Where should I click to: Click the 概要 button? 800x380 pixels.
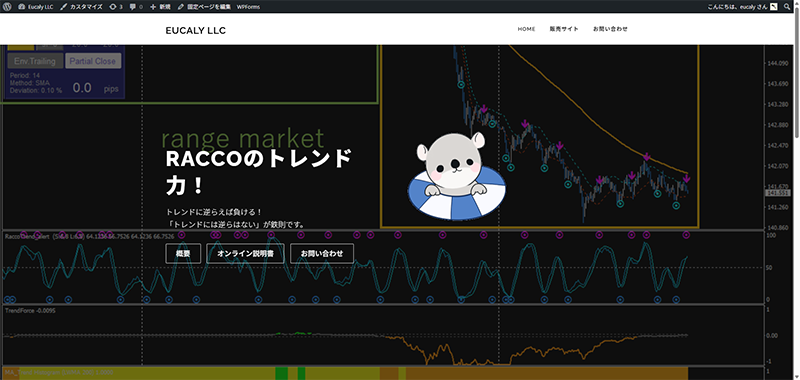(183, 254)
